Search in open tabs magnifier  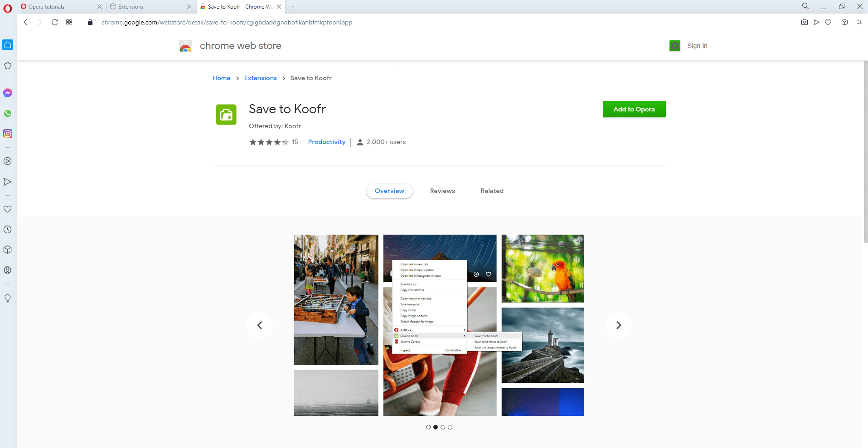pos(805,6)
